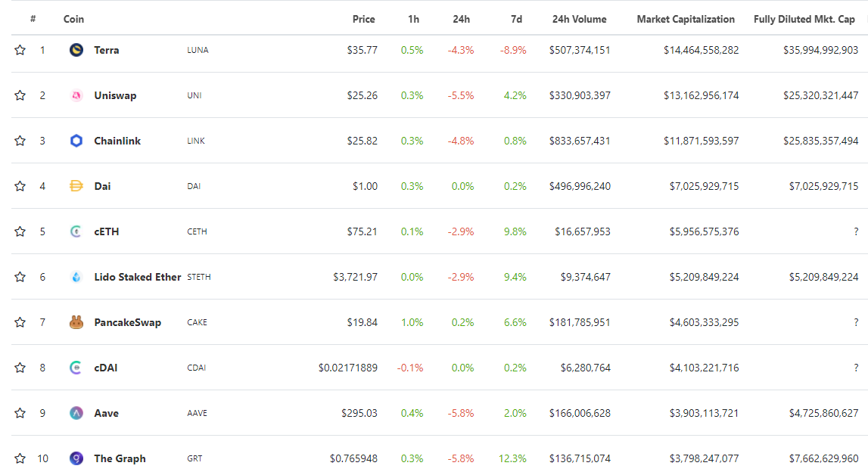Click Aave's fully diluted cap $4,725,860,627

click(x=823, y=413)
